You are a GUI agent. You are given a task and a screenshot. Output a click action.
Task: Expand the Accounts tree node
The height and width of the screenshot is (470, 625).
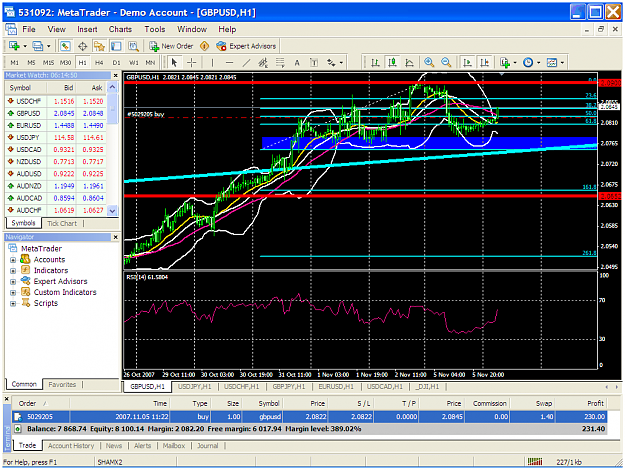(x=13, y=260)
